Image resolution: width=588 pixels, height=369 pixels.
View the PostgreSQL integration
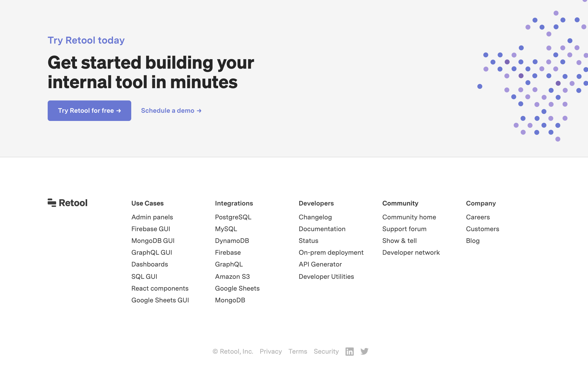point(233,217)
